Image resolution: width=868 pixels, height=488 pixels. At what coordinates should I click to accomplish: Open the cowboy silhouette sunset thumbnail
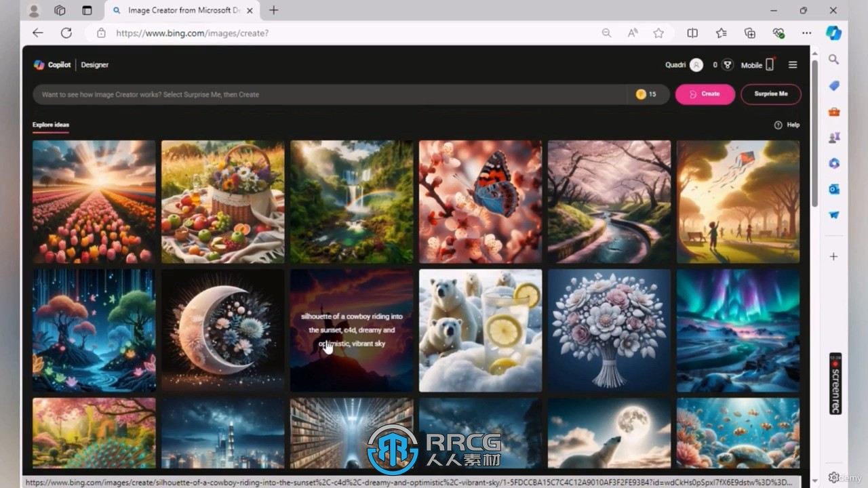click(351, 331)
